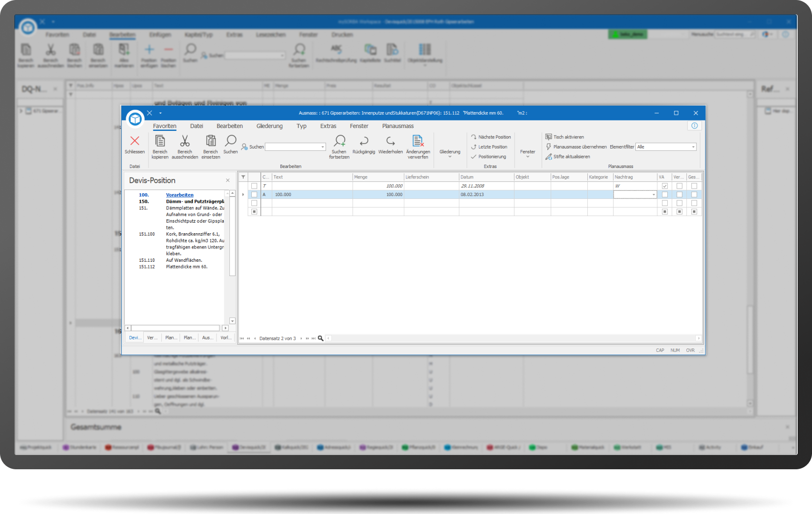Viewport: 812px width, 514px height.
Task: Open the Planausmass ribbon tab
Action: (397, 126)
